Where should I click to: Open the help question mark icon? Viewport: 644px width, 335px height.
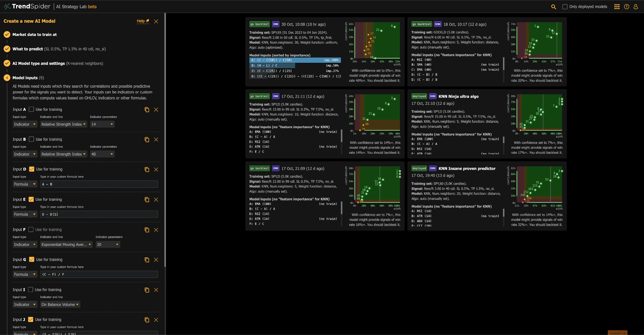point(626,7)
